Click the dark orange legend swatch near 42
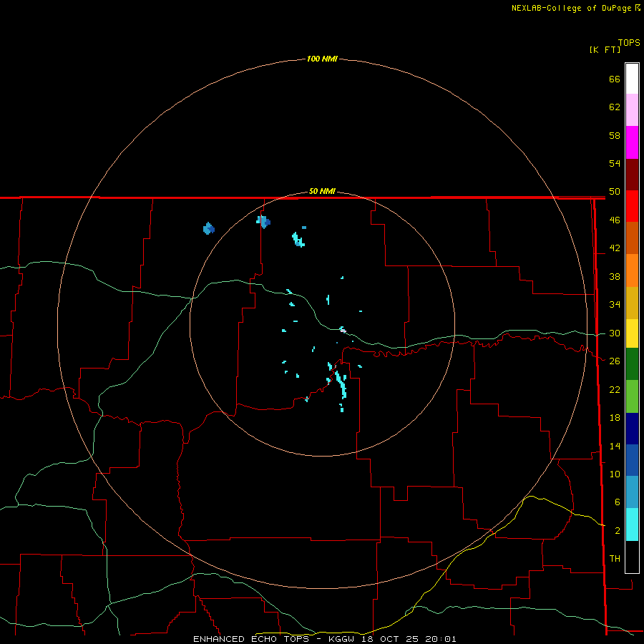 632,238
